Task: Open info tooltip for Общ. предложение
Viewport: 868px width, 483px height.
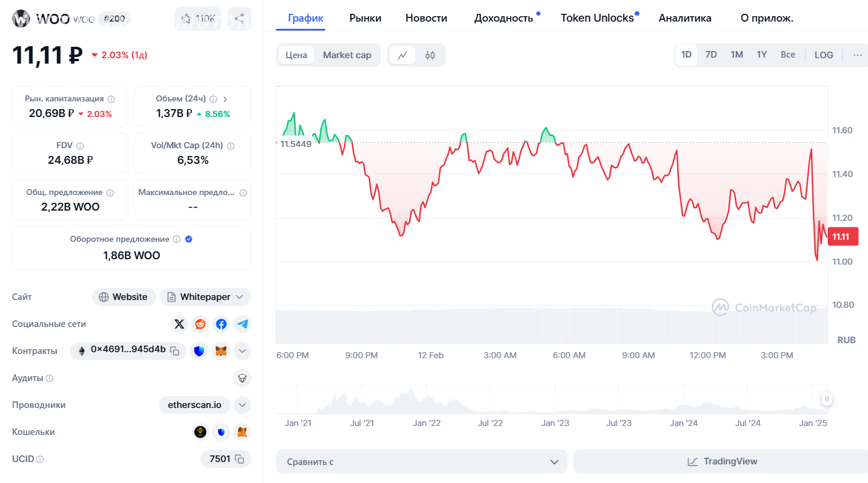Action: coord(109,193)
